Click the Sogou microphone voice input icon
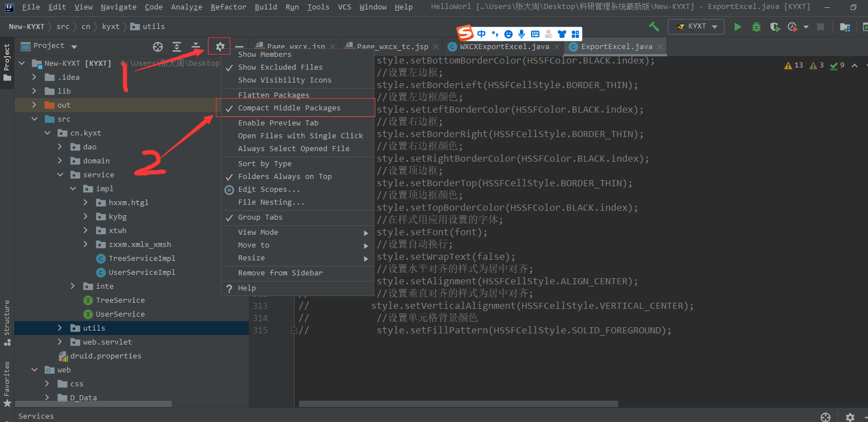The width and height of the screenshot is (868, 422). [522, 34]
